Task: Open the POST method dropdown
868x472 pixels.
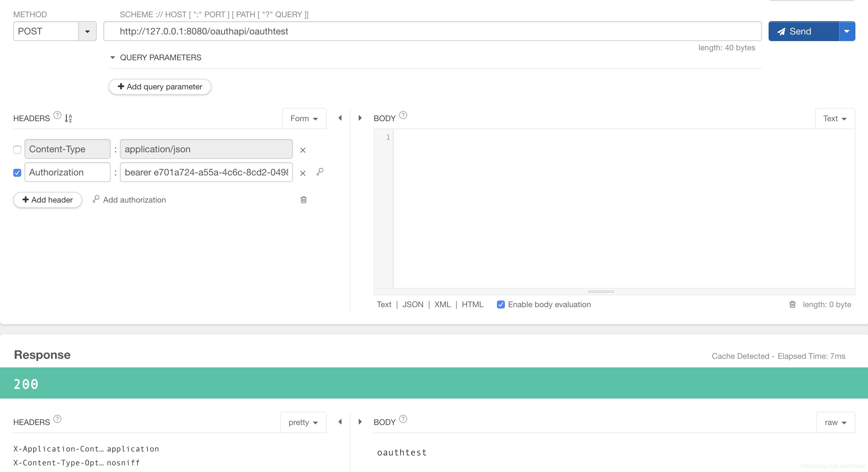Action: pyautogui.click(x=87, y=31)
